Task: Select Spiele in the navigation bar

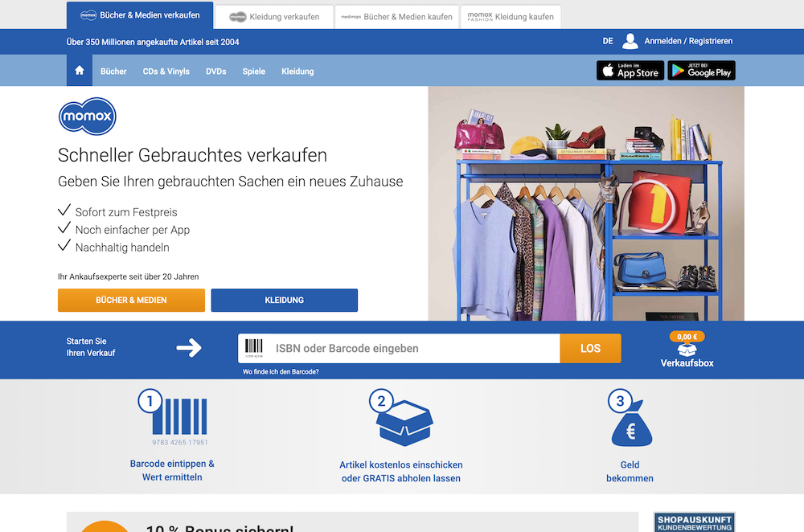Action: click(x=253, y=72)
